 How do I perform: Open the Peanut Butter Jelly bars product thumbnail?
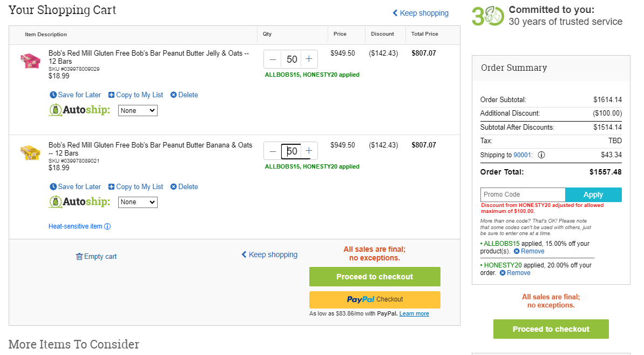pos(30,61)
